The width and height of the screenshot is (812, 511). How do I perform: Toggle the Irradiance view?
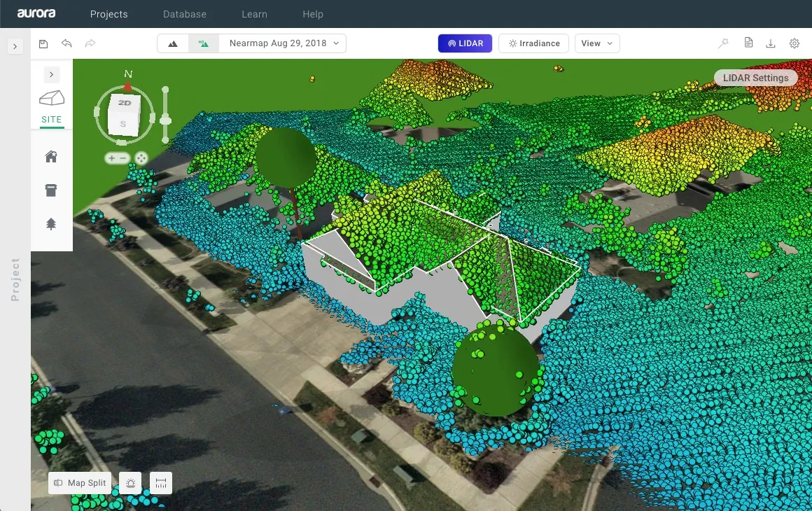coord(533,43)
